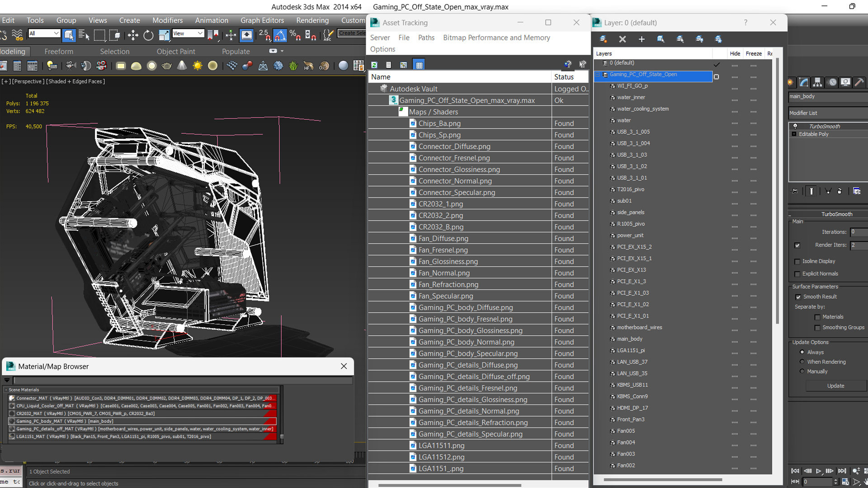Image resolution: width=868 pixels, height=488 pixels.
Task: Activate the Select Object tool
Action: [69, 35]
